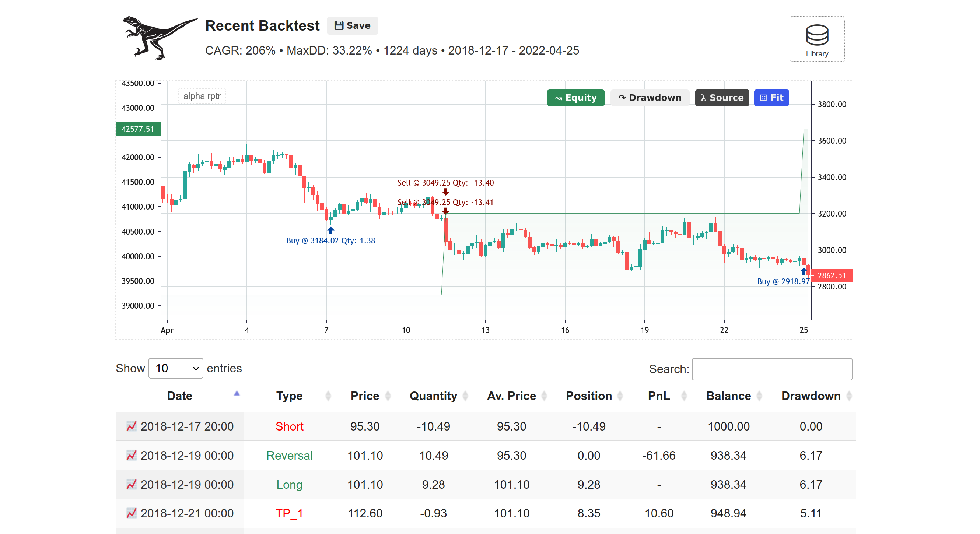Toggle the Equity curve overlay
The height and width of the screenshot is (534, 980).
pyautogui.click(x=575, y=98)
